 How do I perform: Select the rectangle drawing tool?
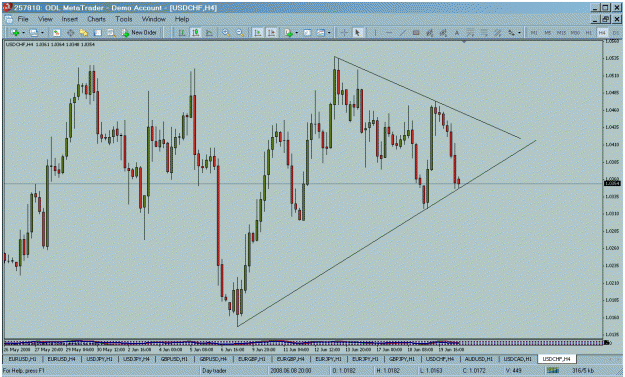[x=416, y=33]
